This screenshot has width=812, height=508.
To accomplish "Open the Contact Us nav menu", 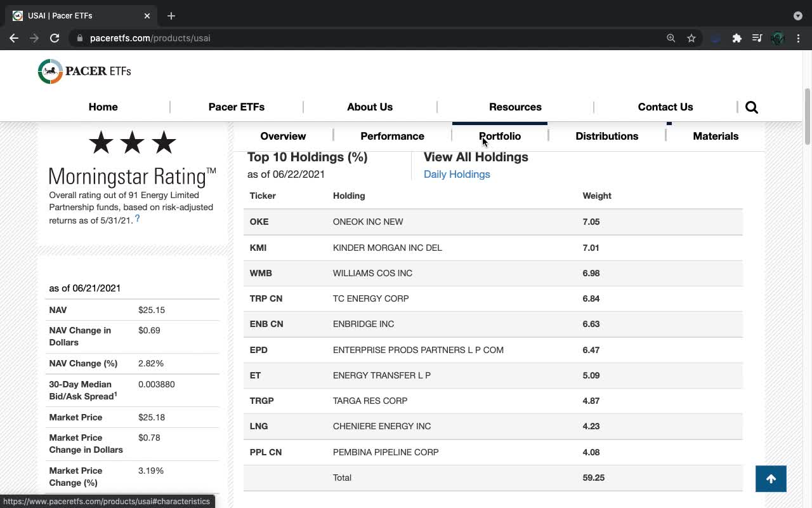I will (665, 107).
